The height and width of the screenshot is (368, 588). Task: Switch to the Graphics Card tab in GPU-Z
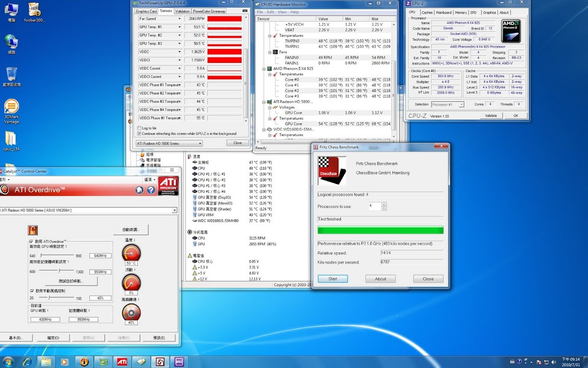(146, 11)
